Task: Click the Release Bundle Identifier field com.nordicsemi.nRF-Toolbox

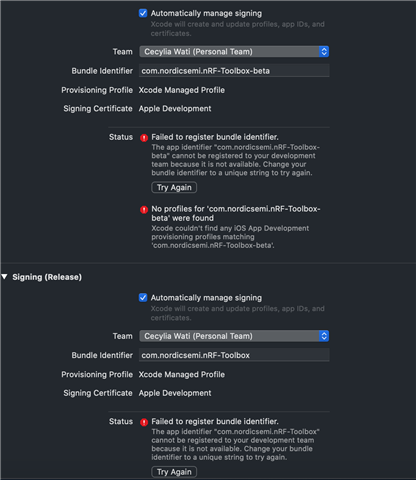Action: click(234, 355)
